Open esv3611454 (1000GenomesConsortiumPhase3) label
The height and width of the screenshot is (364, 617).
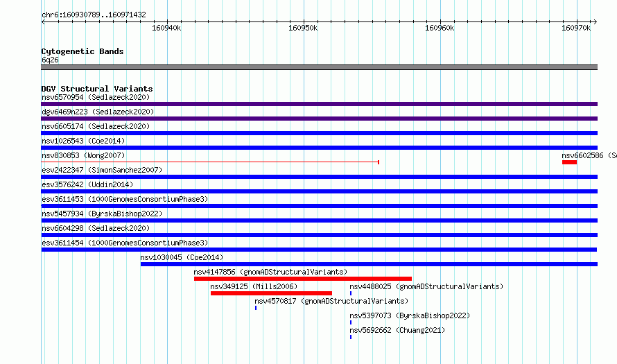coord(125,243)
